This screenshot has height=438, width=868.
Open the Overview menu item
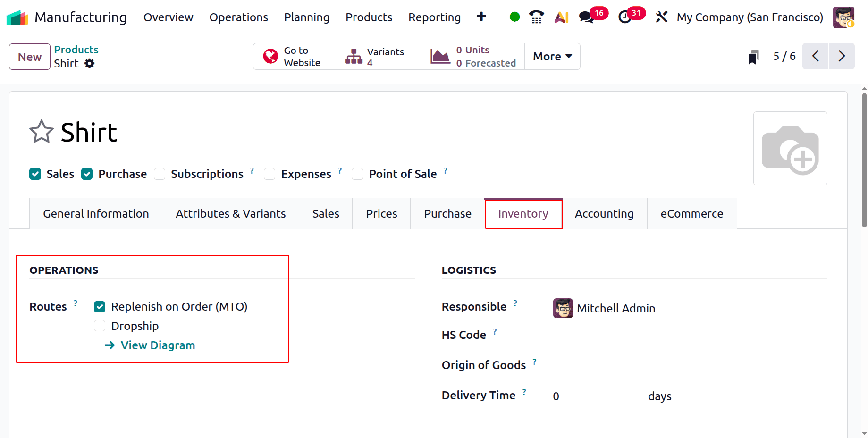tap(168, 17)
